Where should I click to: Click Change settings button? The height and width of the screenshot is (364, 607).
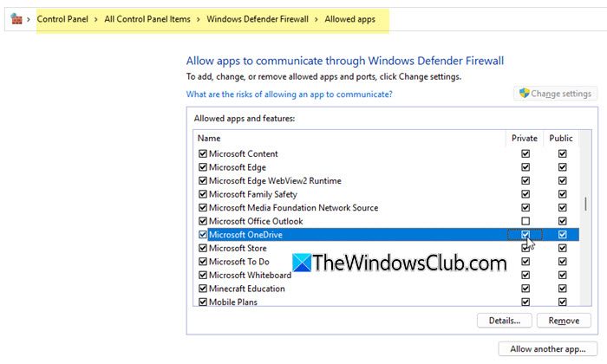pos(555,94)
